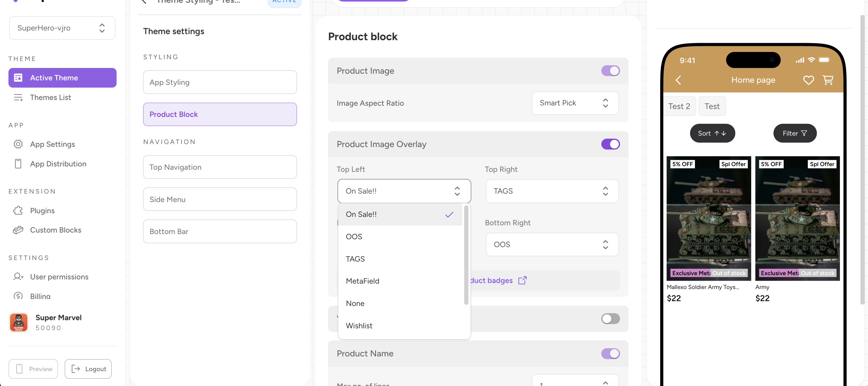Disable the Product Image Overlay toggle
Viewport: 868px width, 386px height.
[x=610, y=144]
